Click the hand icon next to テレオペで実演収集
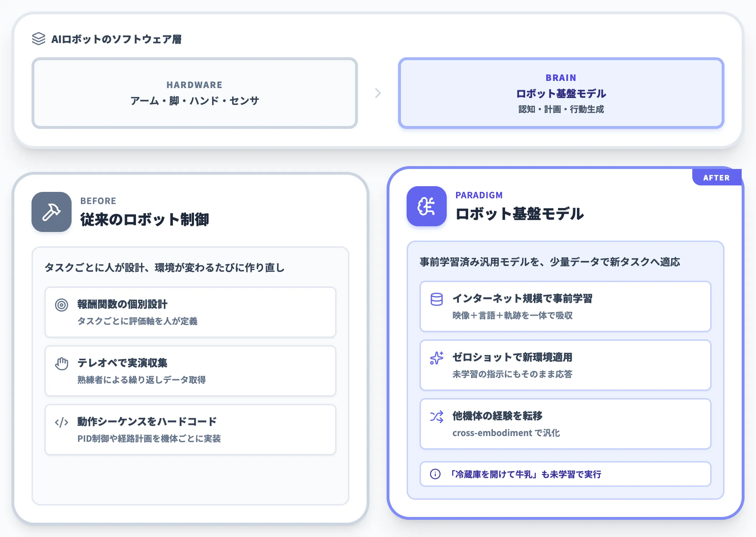The width and height of the screenshot is (756, 537). point(62,364)
